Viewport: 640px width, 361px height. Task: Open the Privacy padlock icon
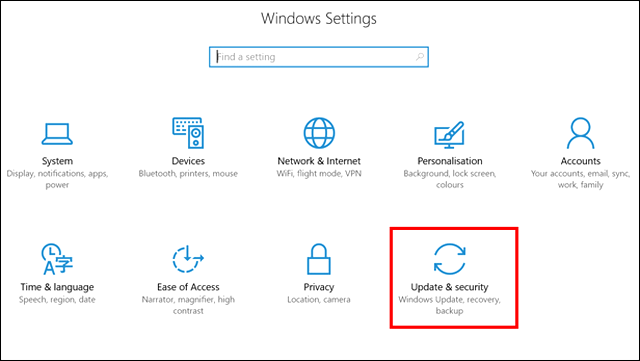[x=319, y=259]
